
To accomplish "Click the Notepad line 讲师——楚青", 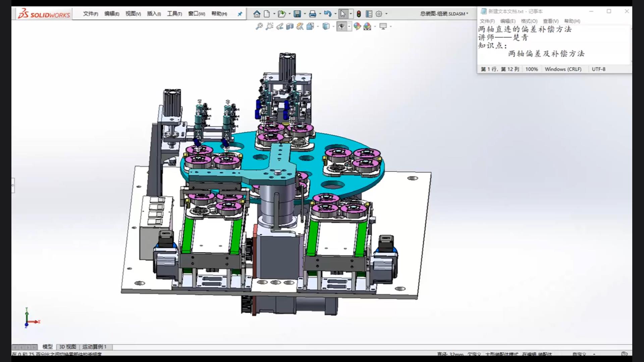I will tap(503, 38).
